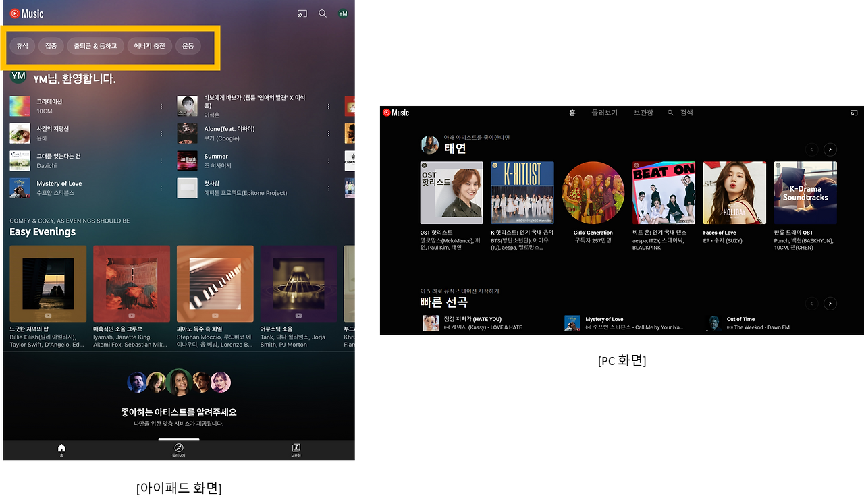Play 점점 지쳐가 (HATE YOU) in 빠른 선곡
Screen dimensions: 864x504
coord(431,323)
